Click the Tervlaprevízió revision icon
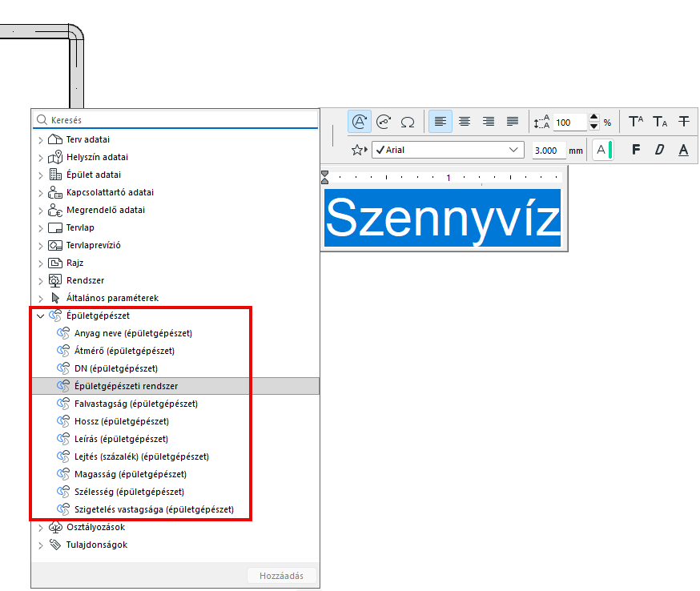 [55, 245]
